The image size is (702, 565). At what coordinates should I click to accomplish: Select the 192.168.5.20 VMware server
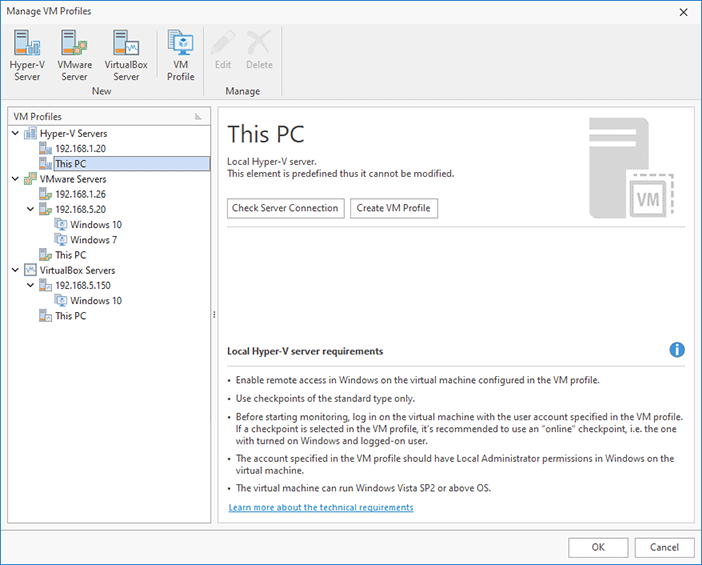(x=81, y=210)
